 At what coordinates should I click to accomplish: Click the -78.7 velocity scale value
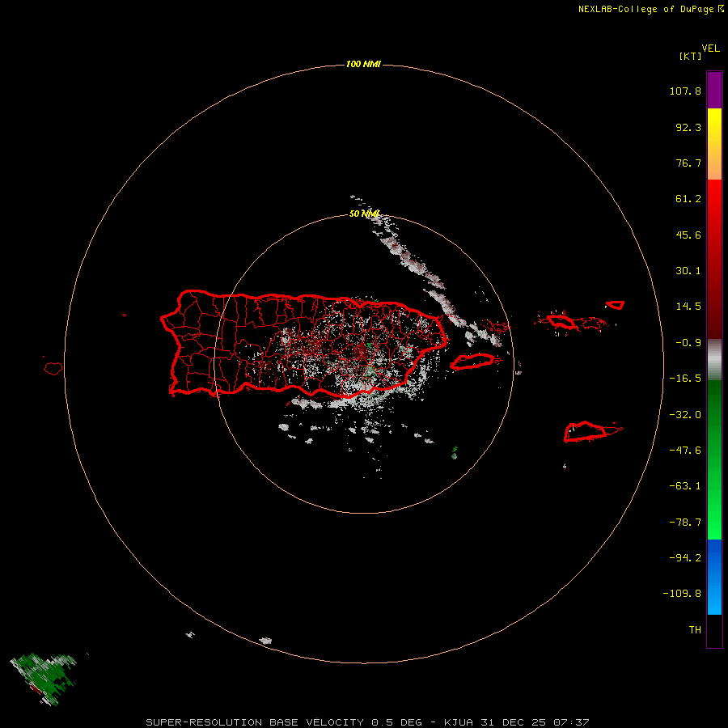coord(685,523)
